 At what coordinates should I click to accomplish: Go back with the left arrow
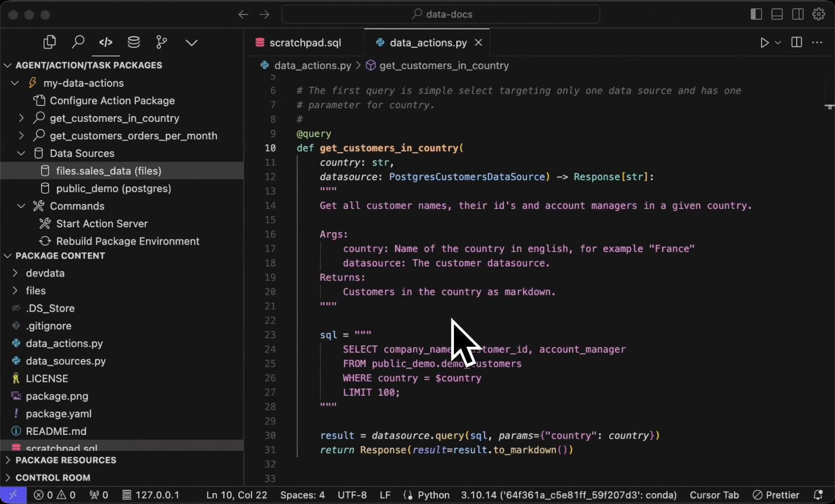coord(243,14)
